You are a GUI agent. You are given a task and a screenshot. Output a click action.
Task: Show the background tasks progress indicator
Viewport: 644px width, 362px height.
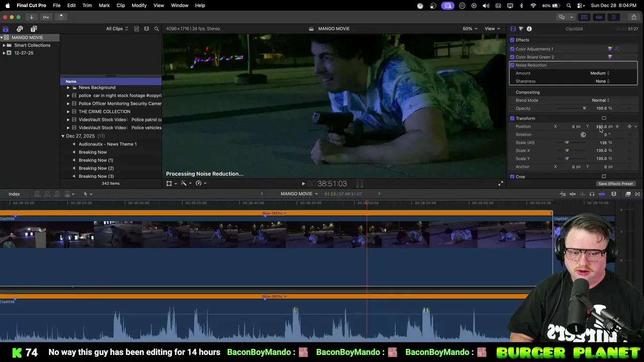click(60, 17)
